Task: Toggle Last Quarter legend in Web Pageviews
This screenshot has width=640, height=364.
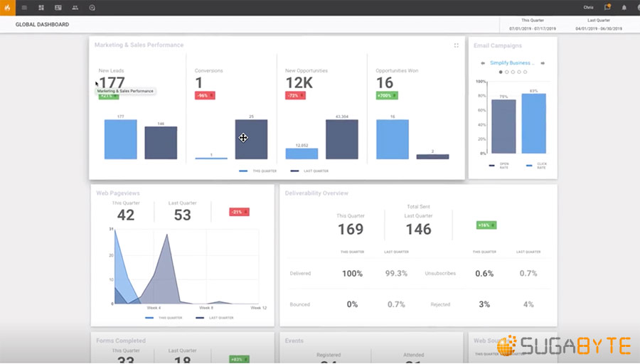Action: click(x=215, y=318)
